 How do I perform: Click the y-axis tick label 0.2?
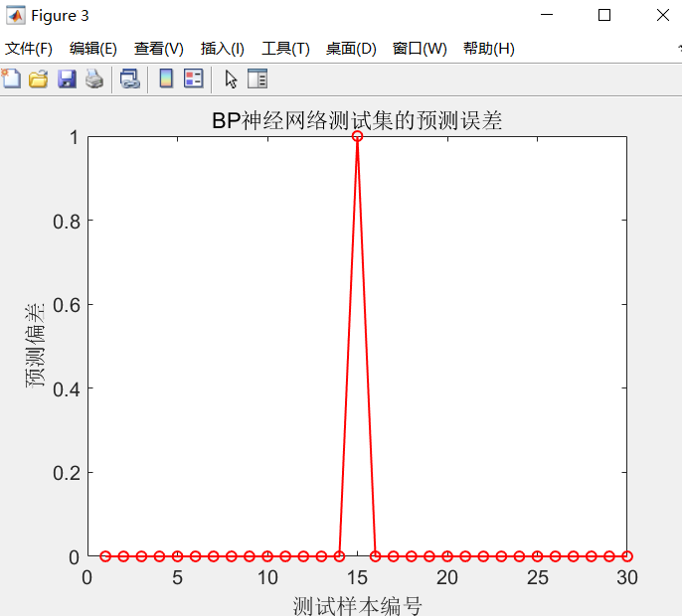tap(67, 473)
